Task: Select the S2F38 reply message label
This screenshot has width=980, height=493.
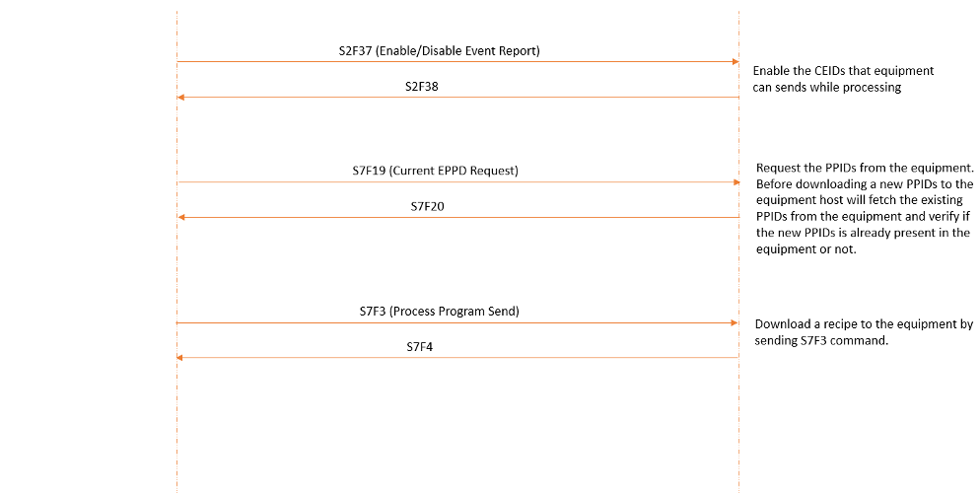Action: [422, 87]
